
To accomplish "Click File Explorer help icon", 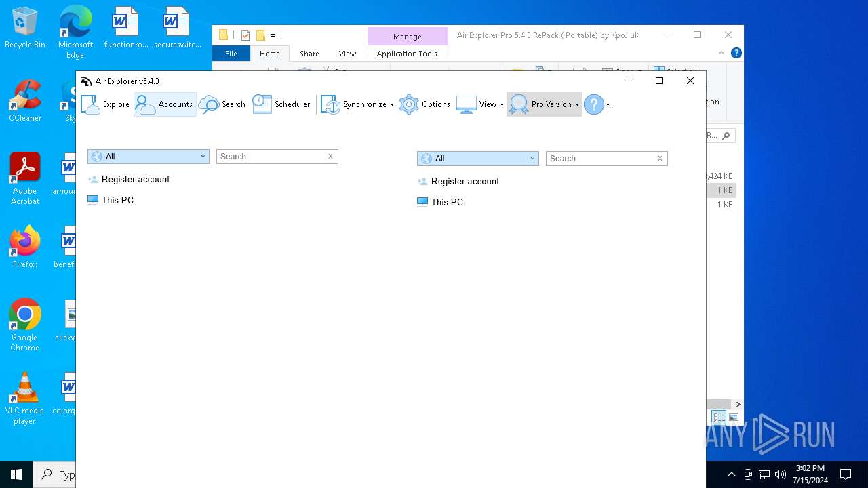I will click(736, 53).
